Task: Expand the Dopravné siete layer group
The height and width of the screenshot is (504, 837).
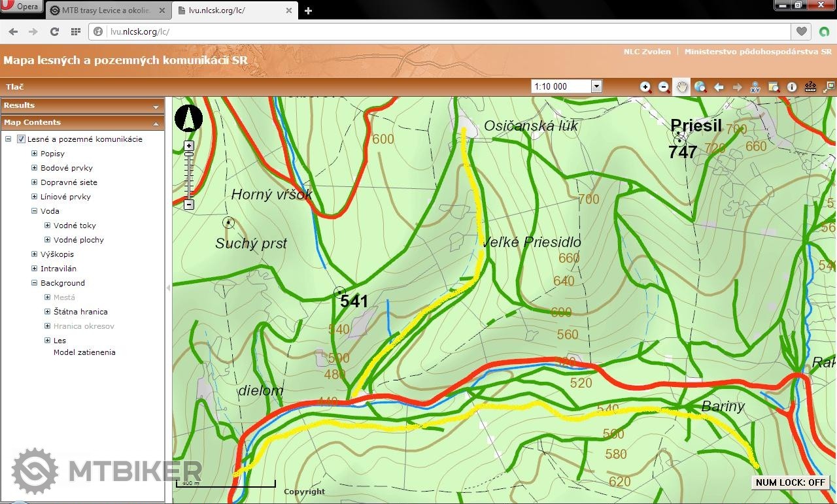Action: (x=35, y=182)
